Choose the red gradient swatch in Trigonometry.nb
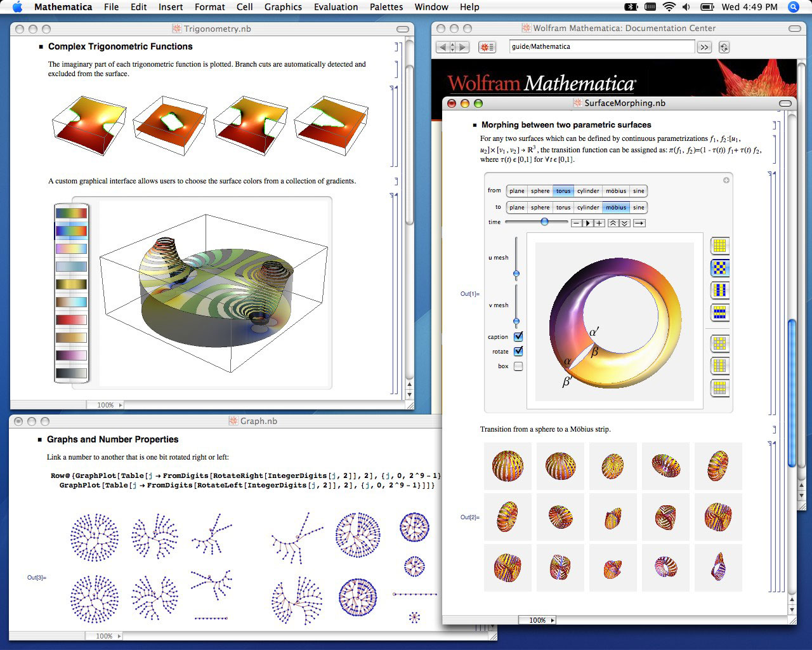812x650 pixels. (x=71, y=320)
